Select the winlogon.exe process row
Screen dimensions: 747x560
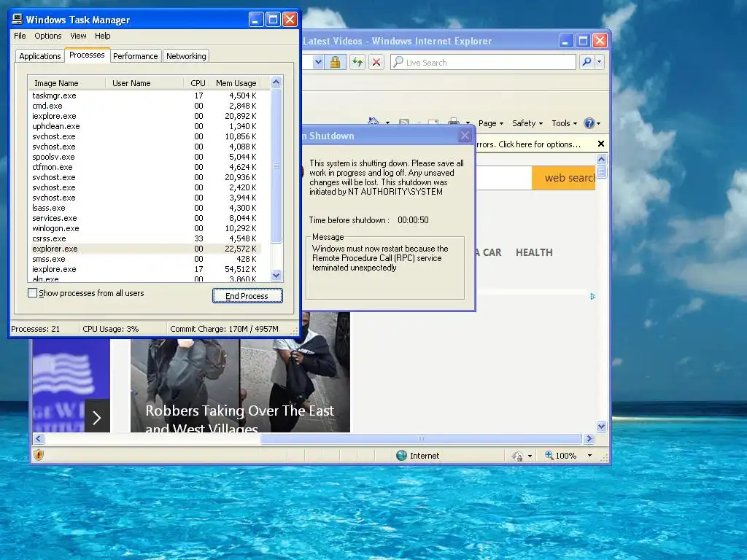(145, 228)
